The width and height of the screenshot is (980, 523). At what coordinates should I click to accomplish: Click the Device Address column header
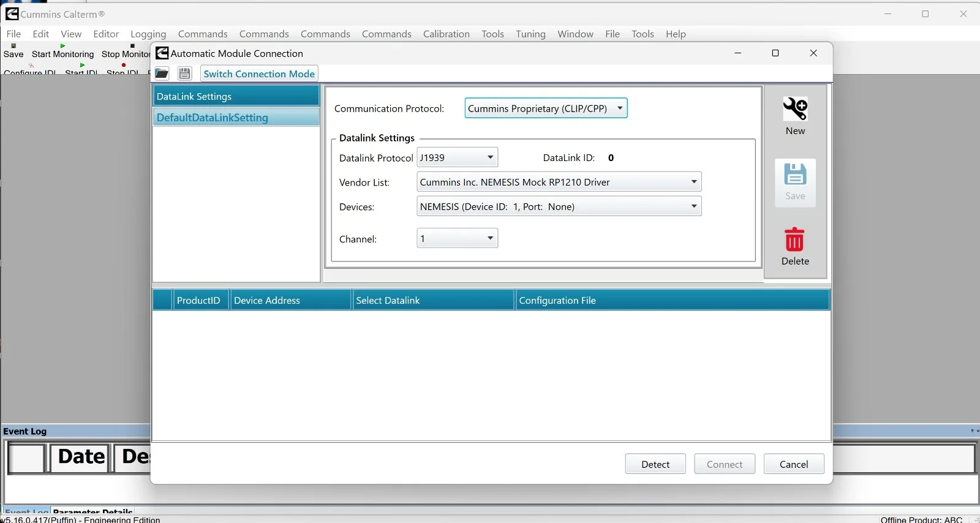[290, 300]
